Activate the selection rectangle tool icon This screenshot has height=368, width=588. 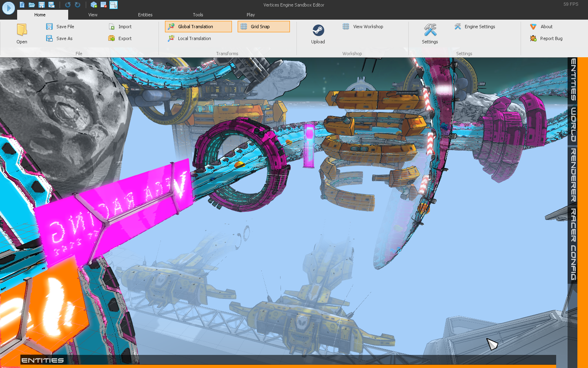coord(114,5)
